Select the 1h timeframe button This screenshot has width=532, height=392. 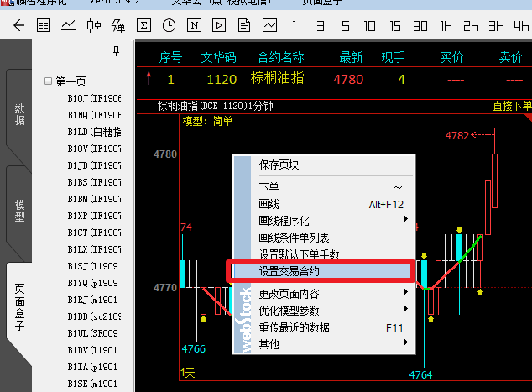[446, 26]
